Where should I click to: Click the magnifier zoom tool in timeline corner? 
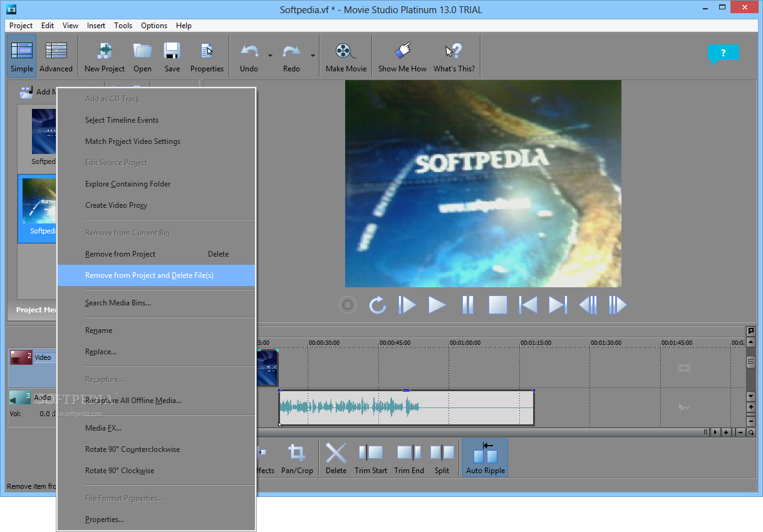click(x=750, y=432)
